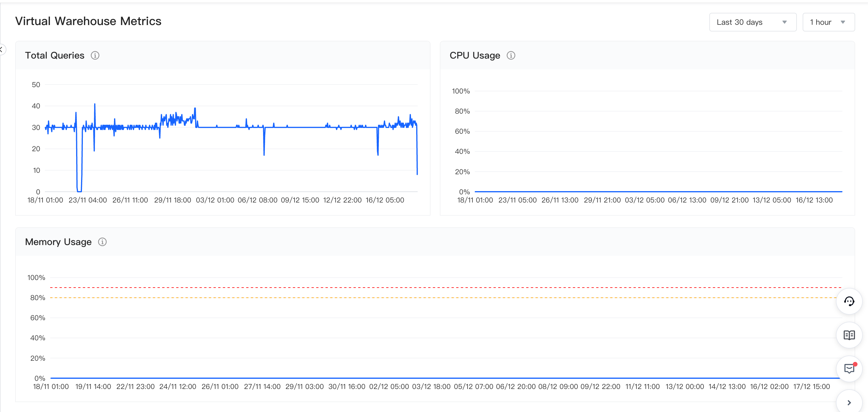Image resolution: width=868 pixels, height=412 pixels.
Task: Click the CPU Usage info icon
Action: click(511, 56)
